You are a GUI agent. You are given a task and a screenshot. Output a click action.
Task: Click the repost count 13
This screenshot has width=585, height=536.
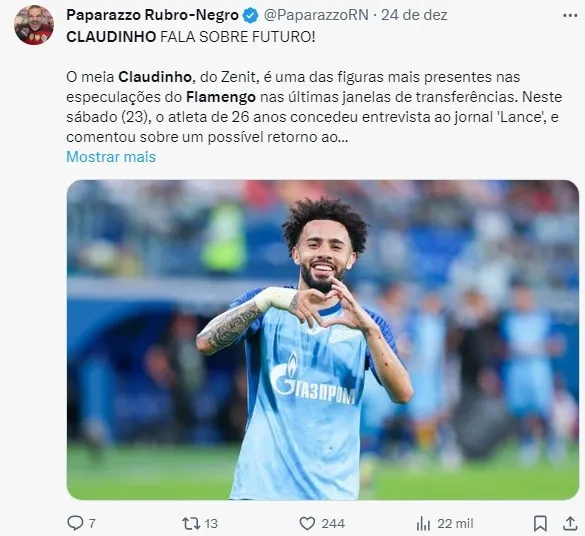[x=211, y=524]
